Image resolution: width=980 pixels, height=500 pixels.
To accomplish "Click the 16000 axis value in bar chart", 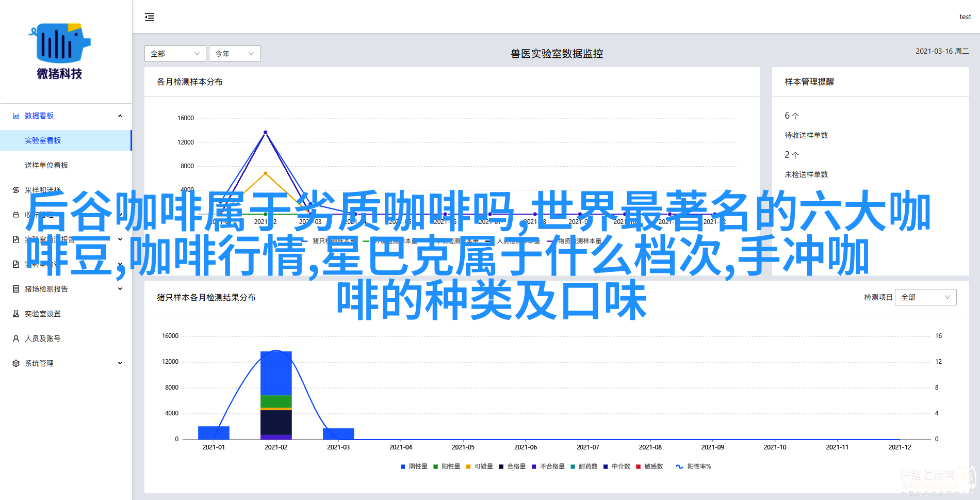I will pyautogui.click(x=170, y=336).
